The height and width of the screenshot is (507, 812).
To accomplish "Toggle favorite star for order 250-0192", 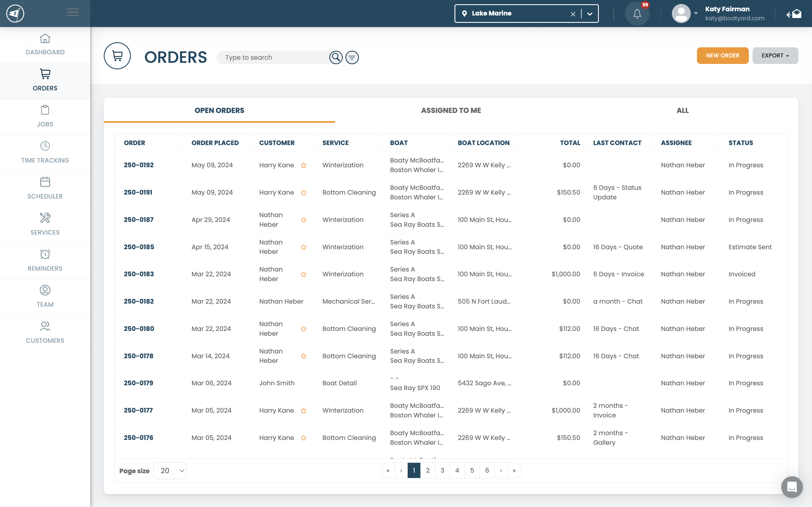I will 304,165.
